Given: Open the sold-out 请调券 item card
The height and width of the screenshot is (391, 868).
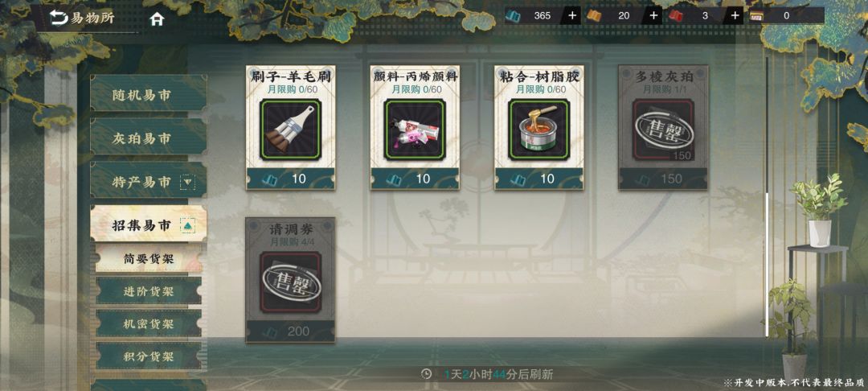Looking at the screenshot, I should pyautogui.click(x=291, y=280).
